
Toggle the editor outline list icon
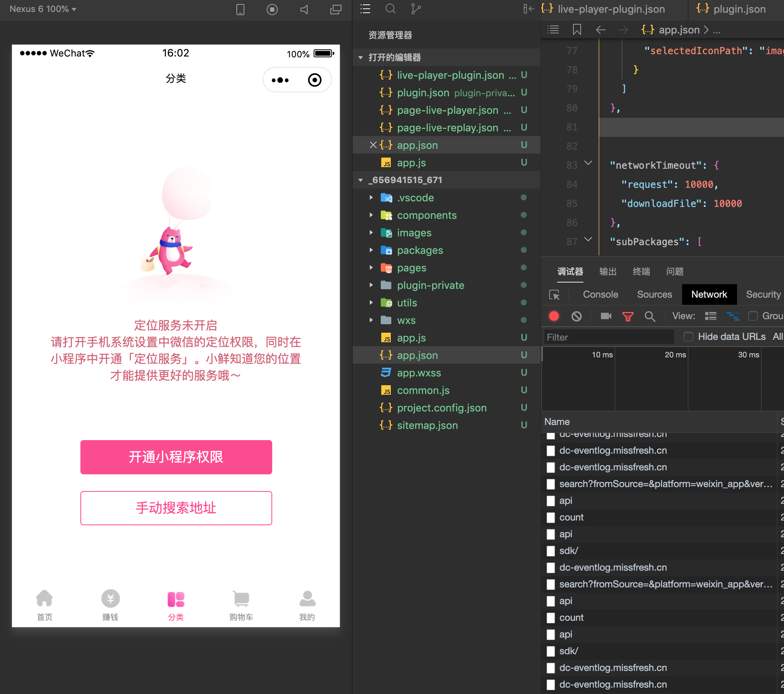tap(553, 30)
